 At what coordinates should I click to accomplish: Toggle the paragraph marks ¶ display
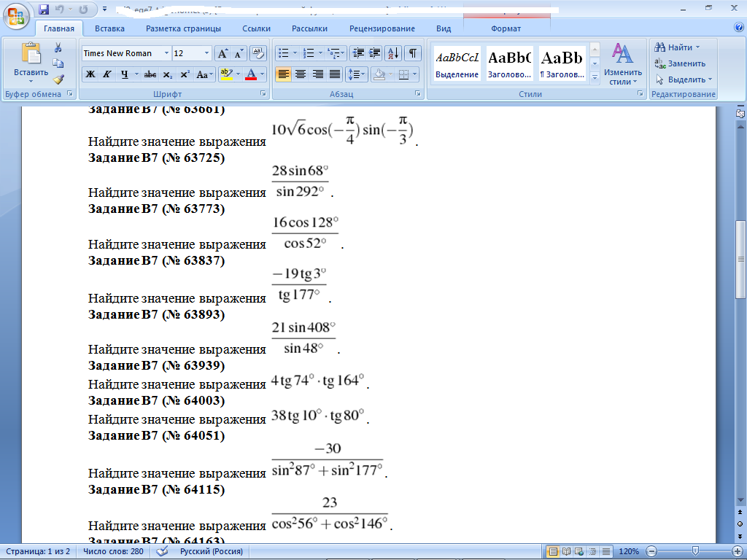coord(413,53)
